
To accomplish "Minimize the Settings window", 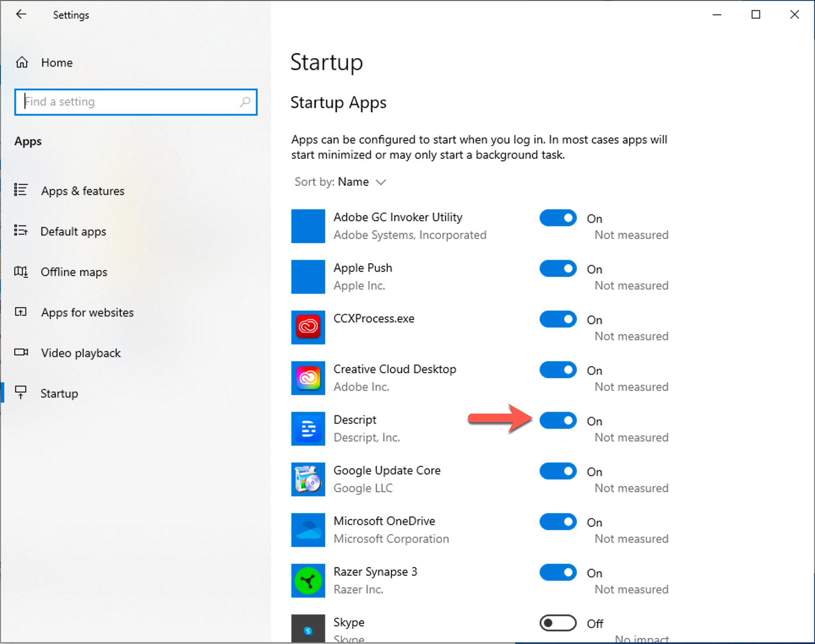I will (x=717, y=15).
